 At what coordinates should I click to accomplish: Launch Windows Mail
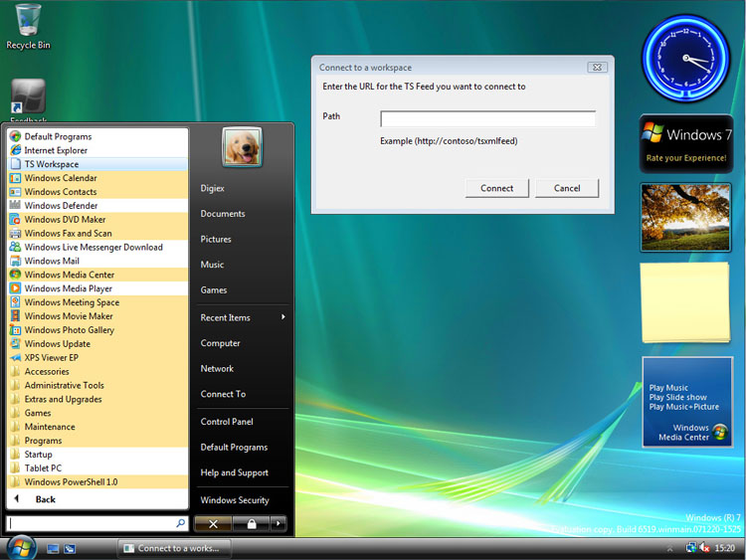click(97, 261)
